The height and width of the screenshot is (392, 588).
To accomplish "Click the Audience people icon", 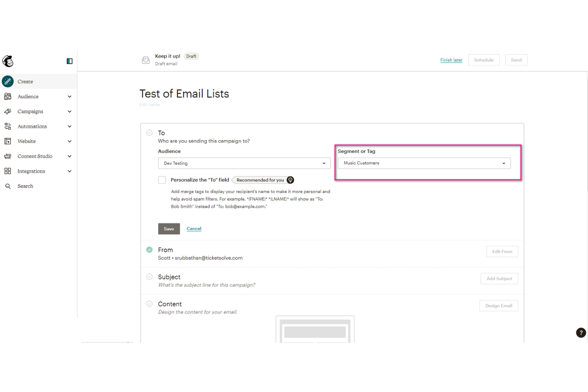I will click(x=8, y=97).
